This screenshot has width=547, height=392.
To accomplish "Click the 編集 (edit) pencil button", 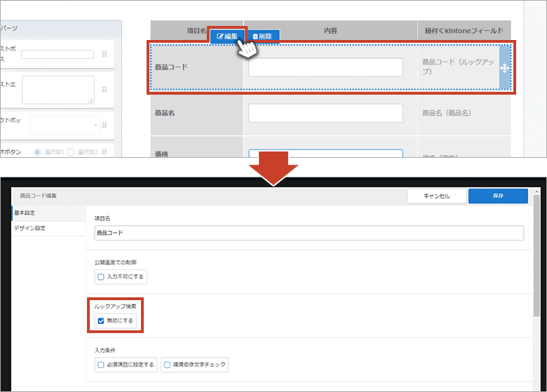I will tap(227, 36).
